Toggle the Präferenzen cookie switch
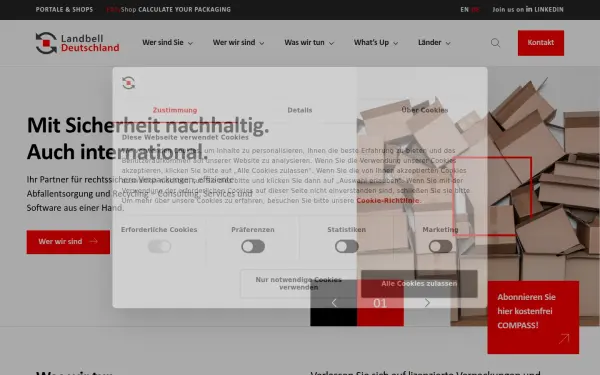This screenshot has height=375, width=600. click(x=253, y=246)
